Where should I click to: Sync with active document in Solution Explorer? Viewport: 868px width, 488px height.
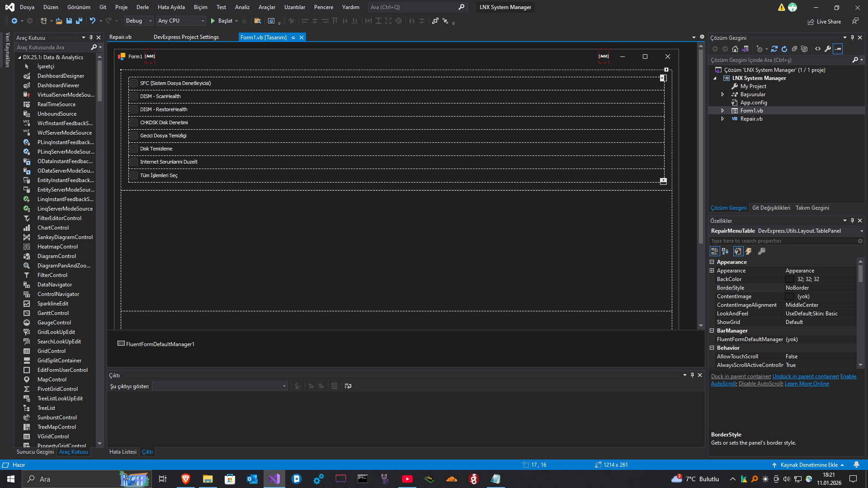(x=774, y=49)
